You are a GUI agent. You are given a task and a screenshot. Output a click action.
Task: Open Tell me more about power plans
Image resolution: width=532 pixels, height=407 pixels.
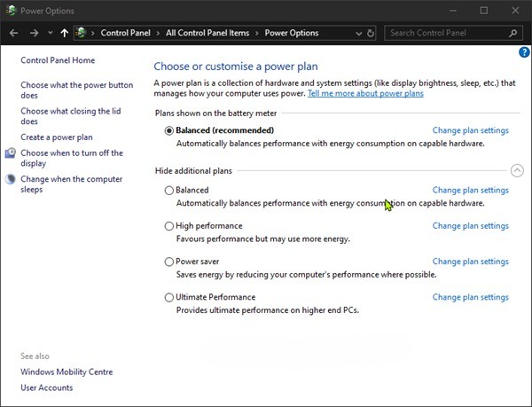(x=365, y=93)
